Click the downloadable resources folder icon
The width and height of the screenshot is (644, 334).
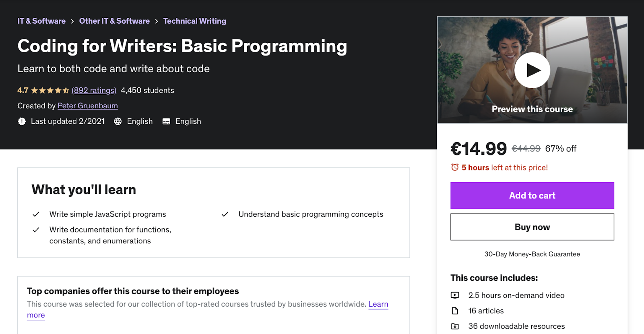[x=455, y=326]
